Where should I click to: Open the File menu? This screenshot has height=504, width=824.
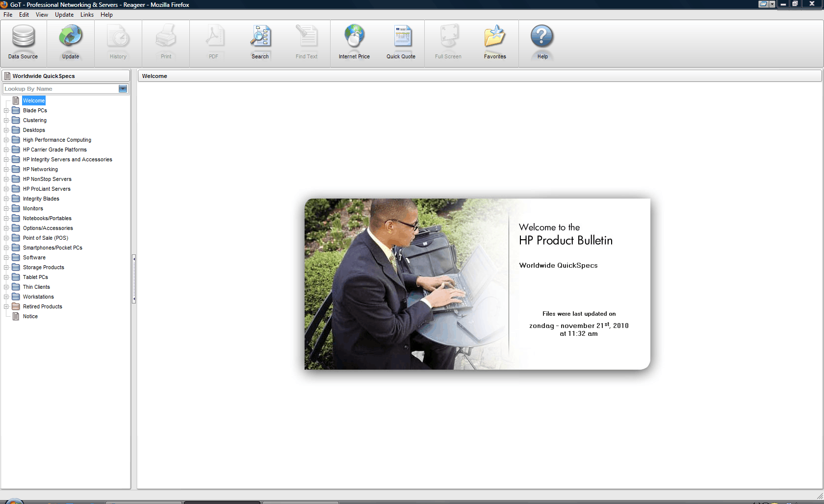point(8,15)
